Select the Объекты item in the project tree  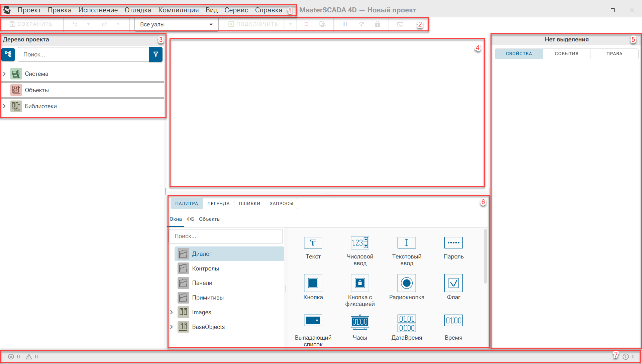[x=37, y=90]
